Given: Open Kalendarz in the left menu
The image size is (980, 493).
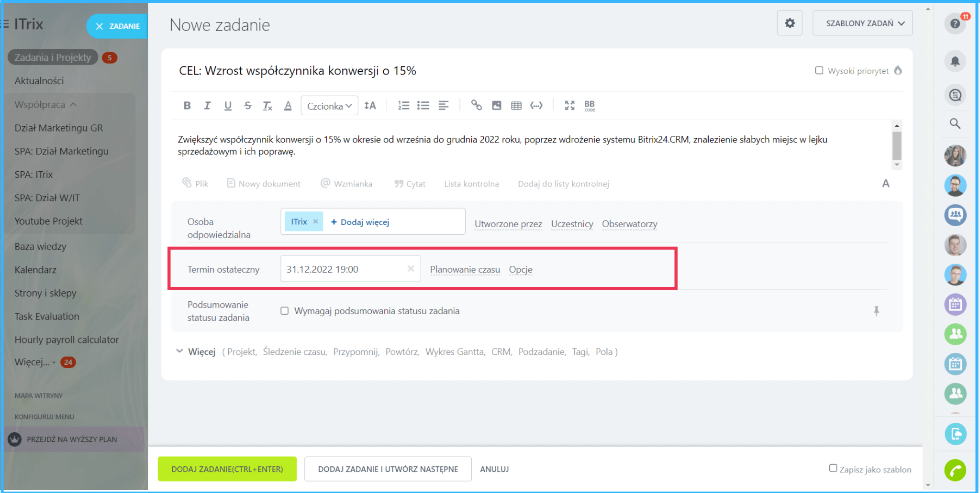Looking at the screenshot, I should pos(35,270).
